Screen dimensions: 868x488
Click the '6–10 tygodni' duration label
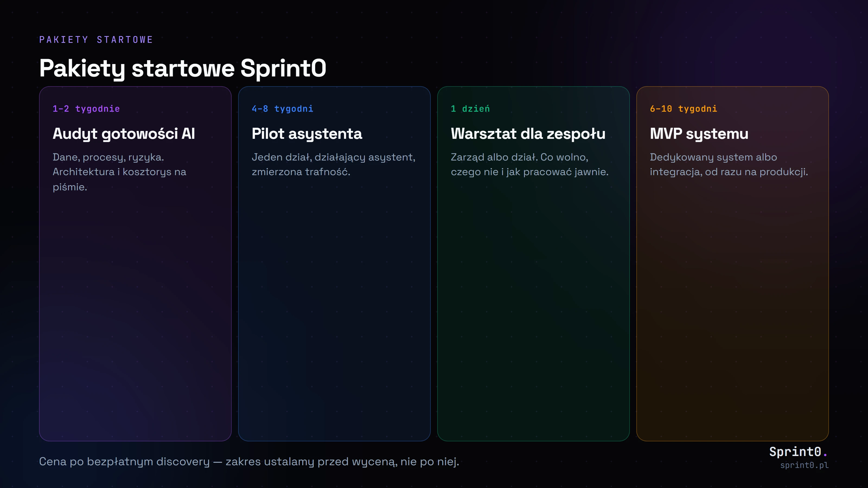point(683,109)
